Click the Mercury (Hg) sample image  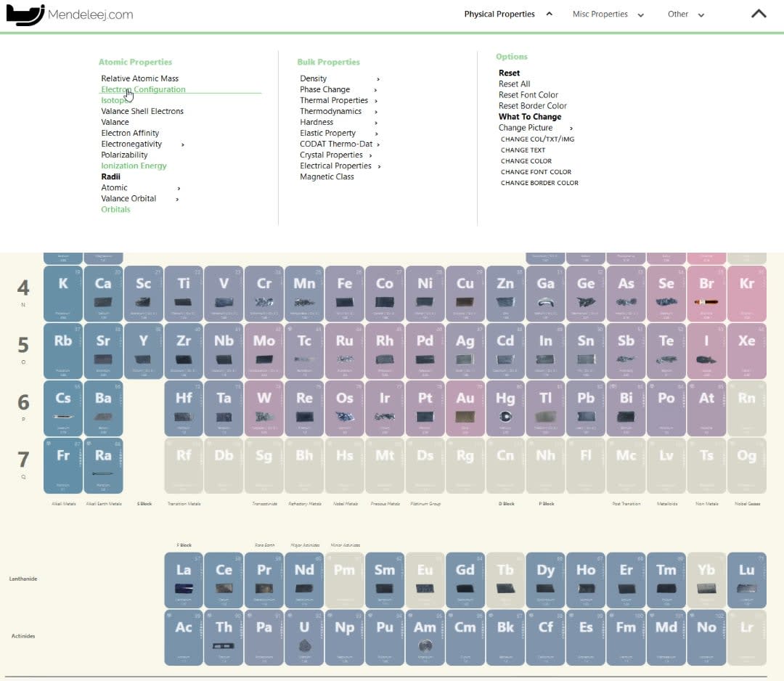(x=505, y=416)
